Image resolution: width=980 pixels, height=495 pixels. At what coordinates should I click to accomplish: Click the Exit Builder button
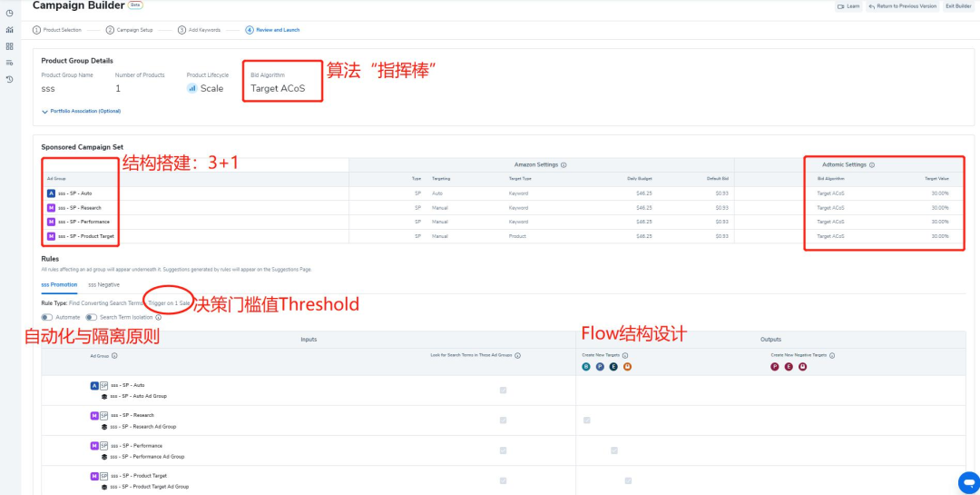click(957, 6)
